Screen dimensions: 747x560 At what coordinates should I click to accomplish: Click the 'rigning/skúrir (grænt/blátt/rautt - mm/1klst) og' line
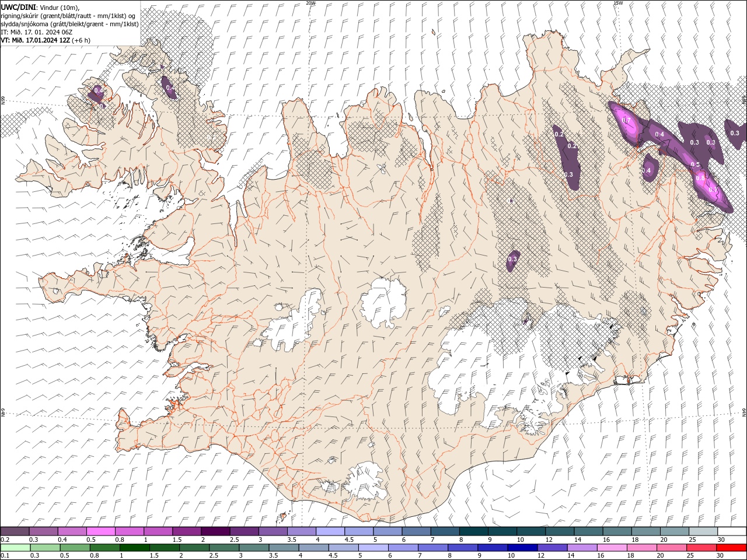point(68,15)
